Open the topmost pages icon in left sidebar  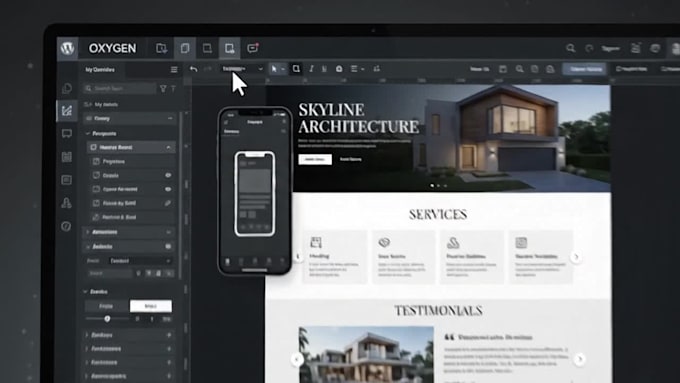coord(67,88)
